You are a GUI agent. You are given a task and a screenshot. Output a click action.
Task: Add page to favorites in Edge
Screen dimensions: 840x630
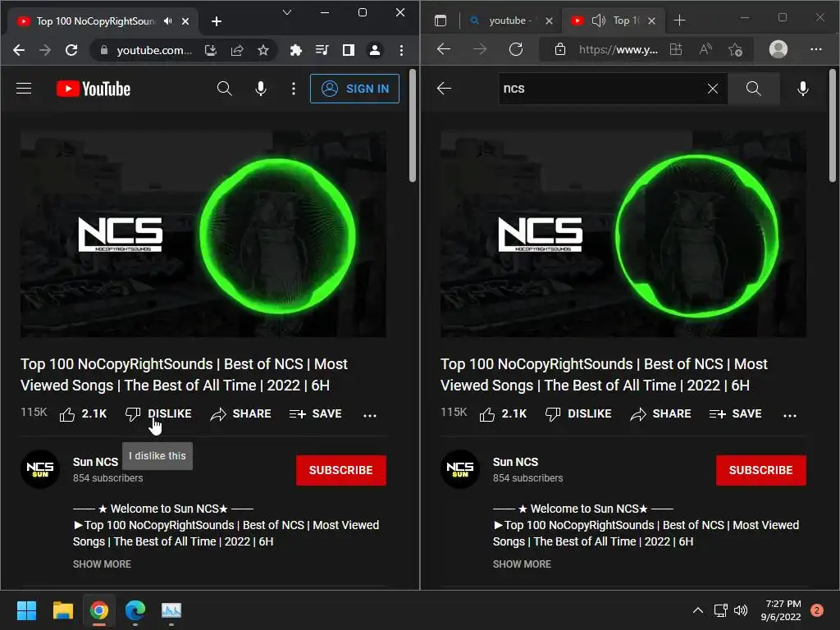(x=736, y=50)
